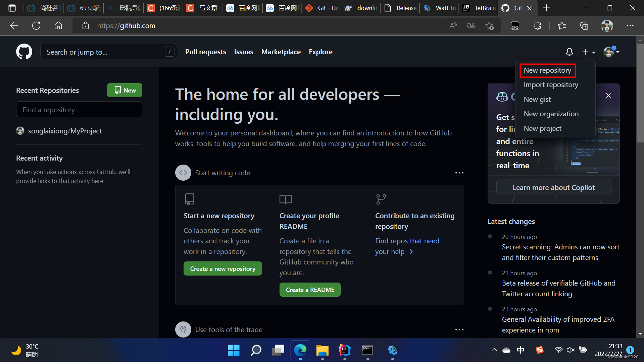This screenshot has width=644, height=362.
Task: Open Use tools of the trade ellipsis
Action: (x=459, y=330)
